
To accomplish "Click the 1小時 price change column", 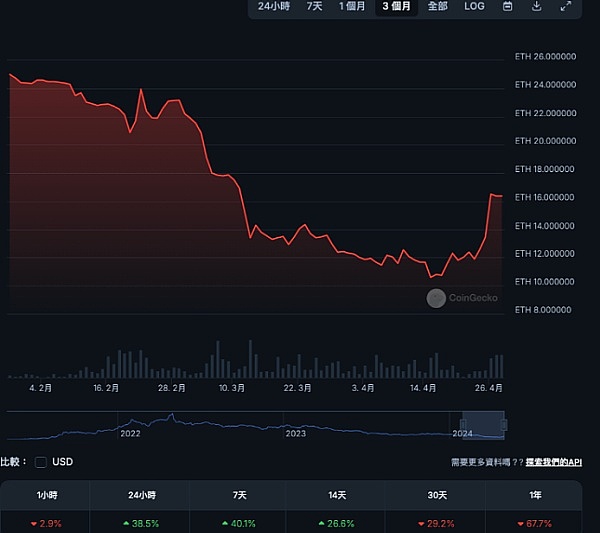I will pos(45,495).
